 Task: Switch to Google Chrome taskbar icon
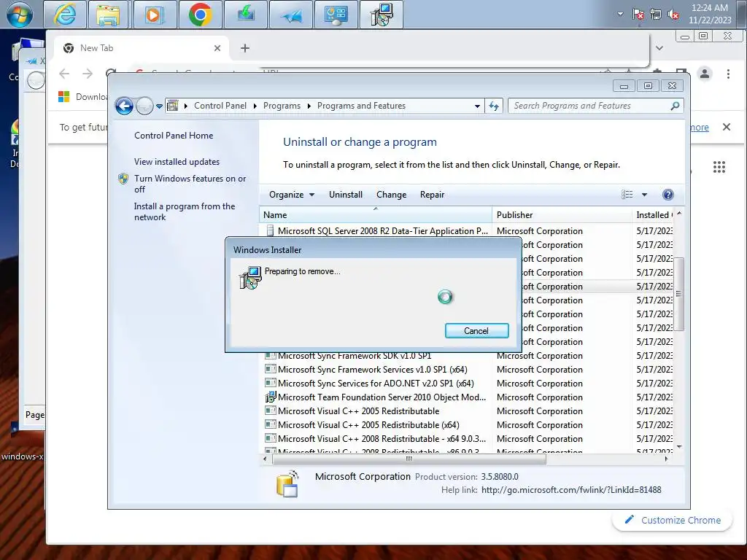pos(200,15)
